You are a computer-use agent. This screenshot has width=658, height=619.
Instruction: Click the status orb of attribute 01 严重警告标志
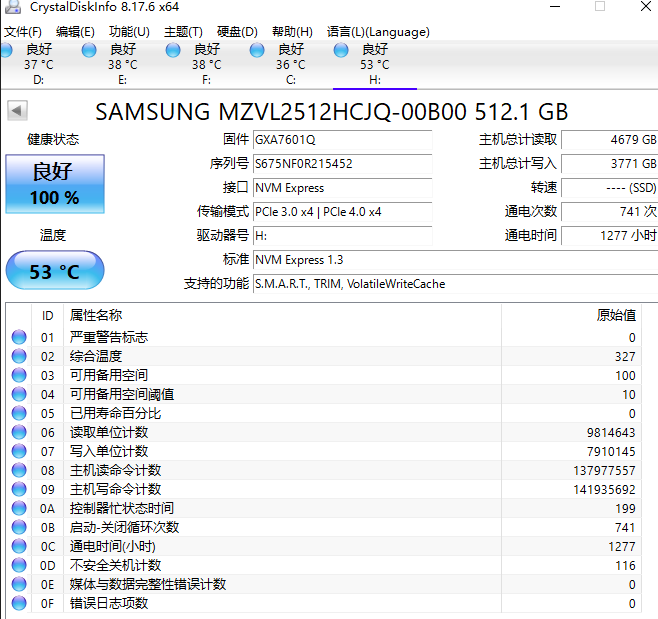(19, 337)
